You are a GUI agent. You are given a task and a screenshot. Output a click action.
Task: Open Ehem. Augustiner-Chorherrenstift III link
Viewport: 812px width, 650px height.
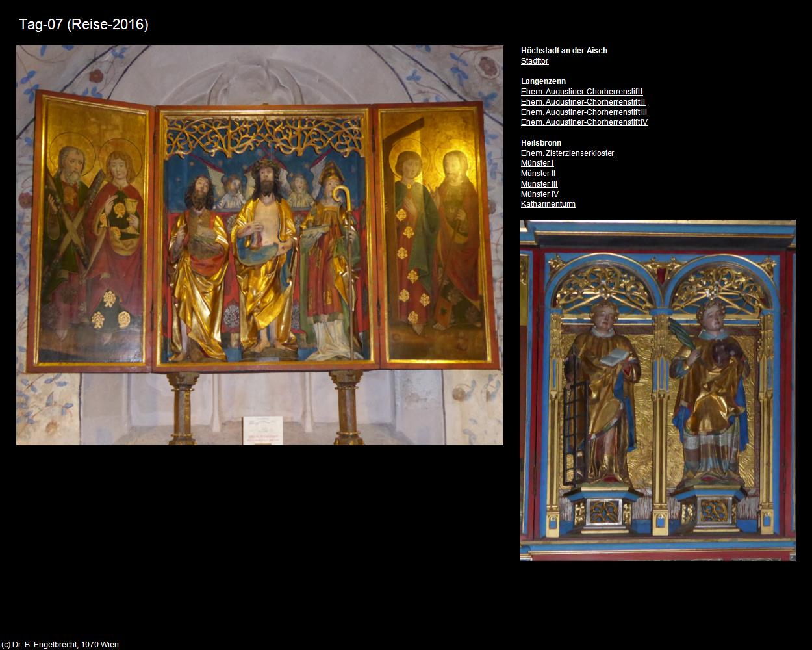[x=584, y=112]
